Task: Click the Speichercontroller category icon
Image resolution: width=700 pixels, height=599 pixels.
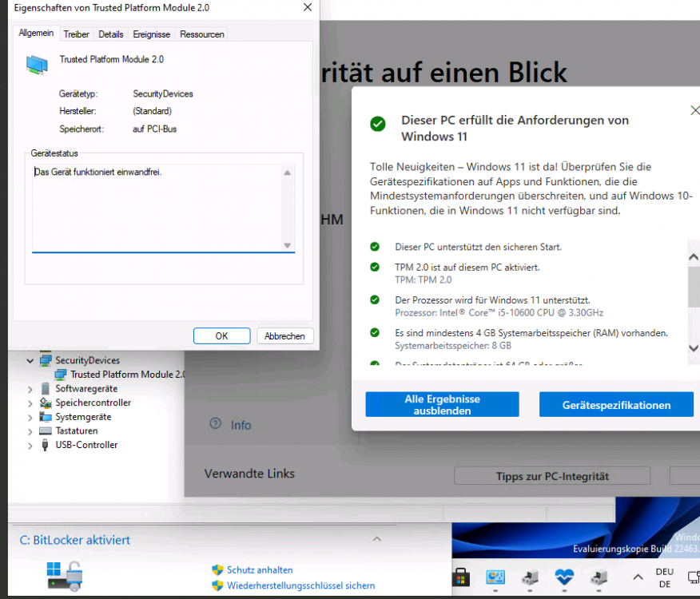Action: (x=45, y=403)
